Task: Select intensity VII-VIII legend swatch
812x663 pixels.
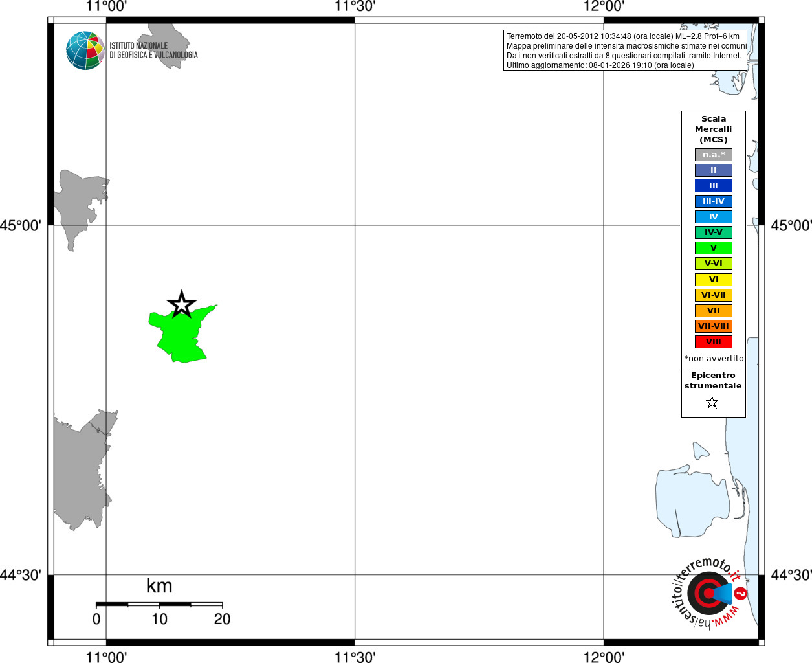Action: pos(714,326)
